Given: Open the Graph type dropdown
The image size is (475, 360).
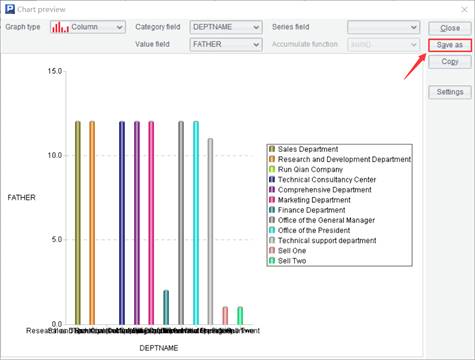Looking at the screenshot, I should 88,27.
